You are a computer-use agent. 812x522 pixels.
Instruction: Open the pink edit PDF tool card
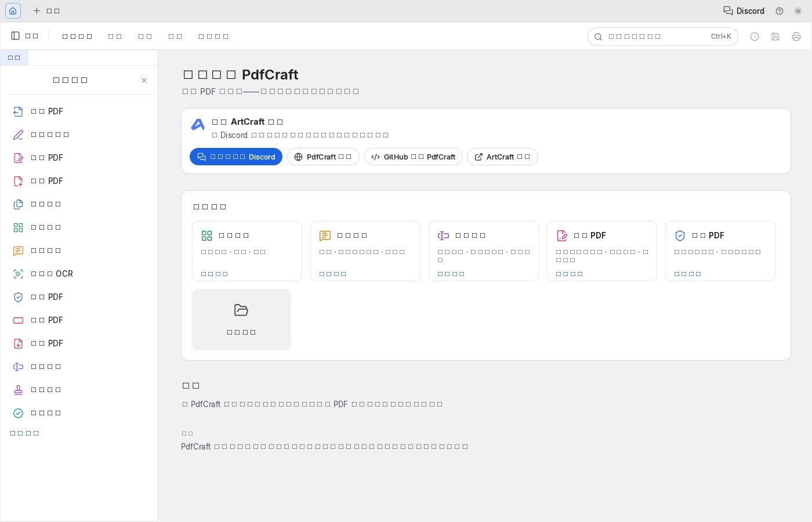click(602, 251)
